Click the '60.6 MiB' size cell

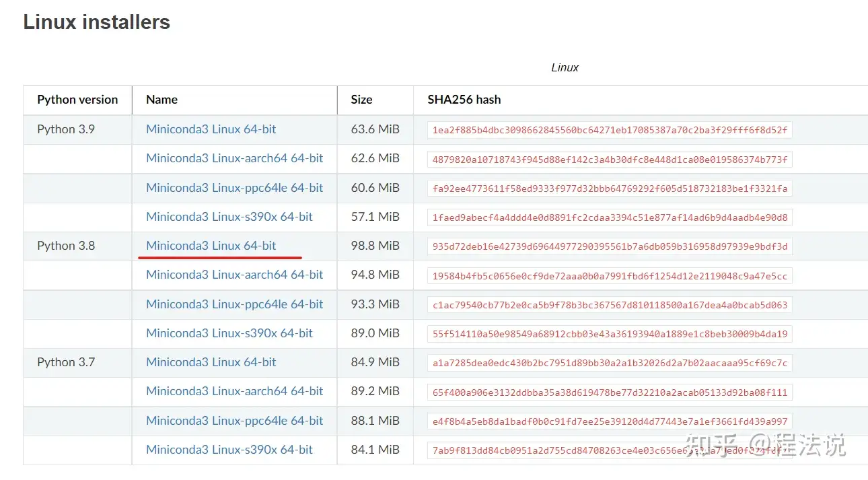(375, 188)
